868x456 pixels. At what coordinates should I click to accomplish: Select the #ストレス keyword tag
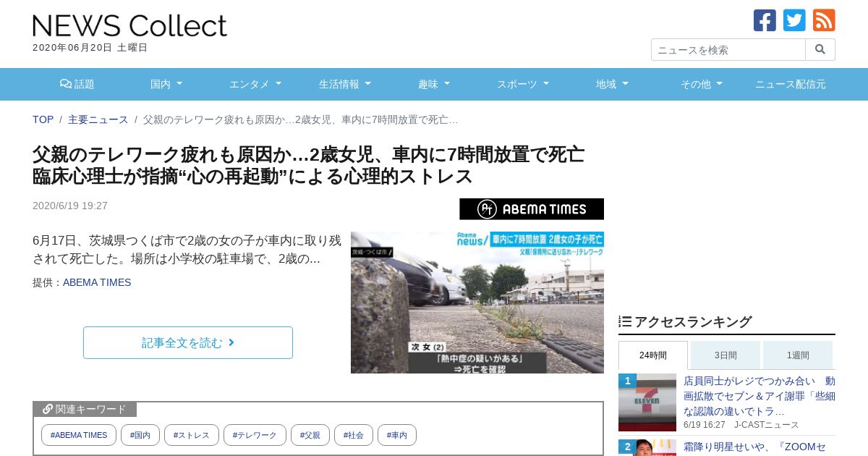point(192,435)
